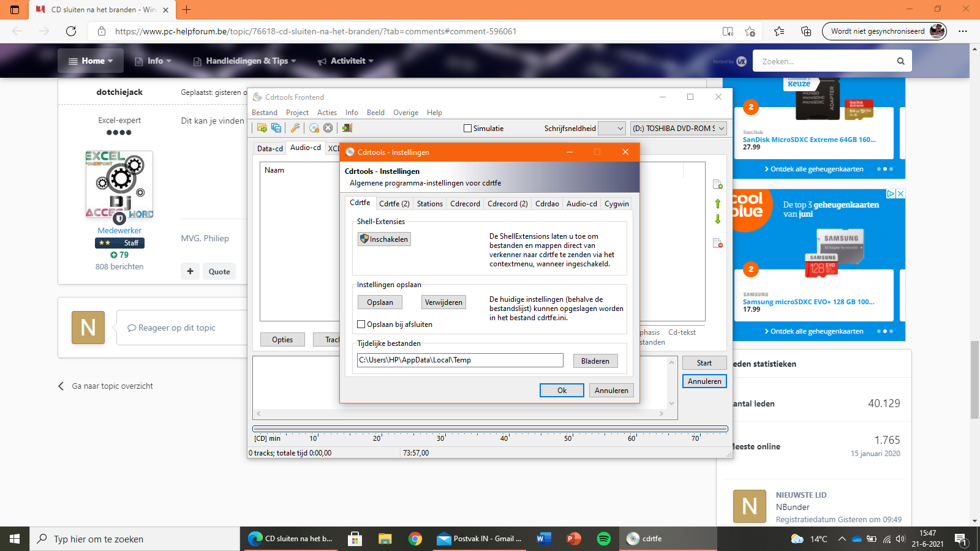Click the add file icon beside the track list
Screen dimensions: 980x551
[x=718, y=184]
